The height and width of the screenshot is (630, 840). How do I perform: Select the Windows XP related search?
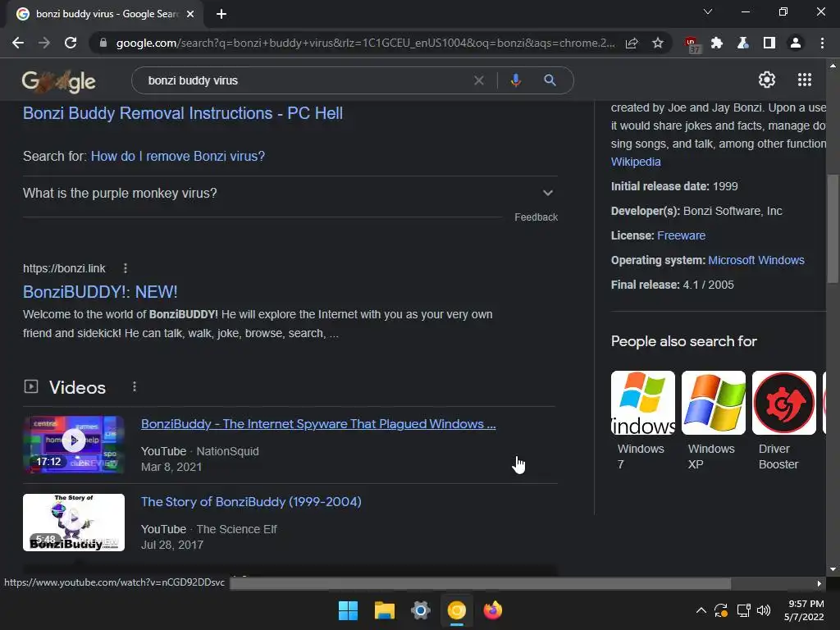click(714, 421)
